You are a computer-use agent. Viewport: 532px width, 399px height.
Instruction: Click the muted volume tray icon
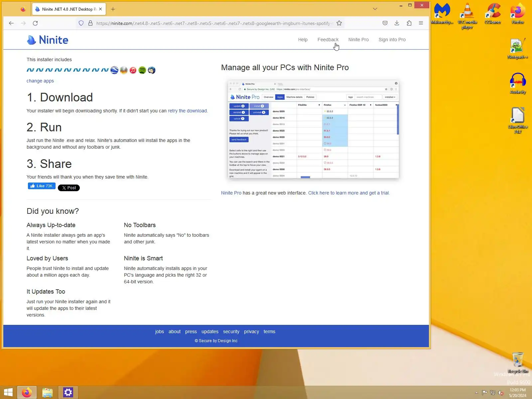500,393
